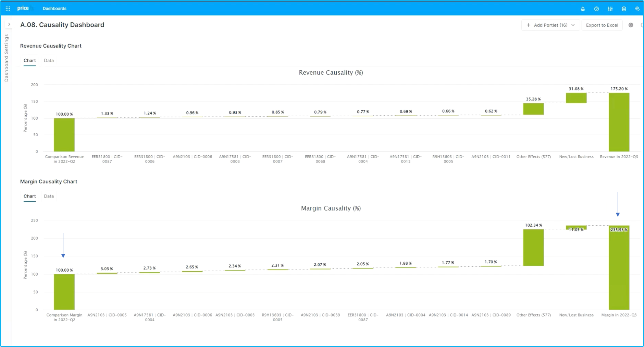Image resolution: width=644 pixels, height=347 pixels.
Task: Open the app launcher grid icon
Action: pyautogui.click(x=8, y=9)
